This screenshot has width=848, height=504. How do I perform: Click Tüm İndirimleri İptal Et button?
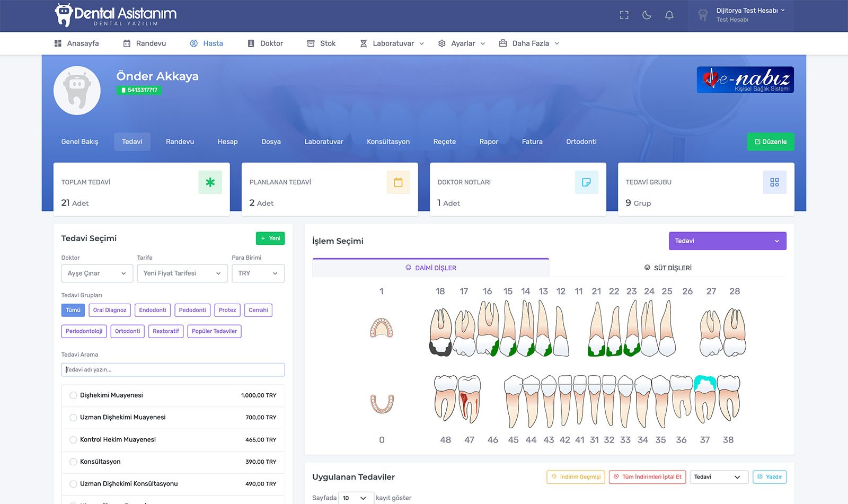647,477
